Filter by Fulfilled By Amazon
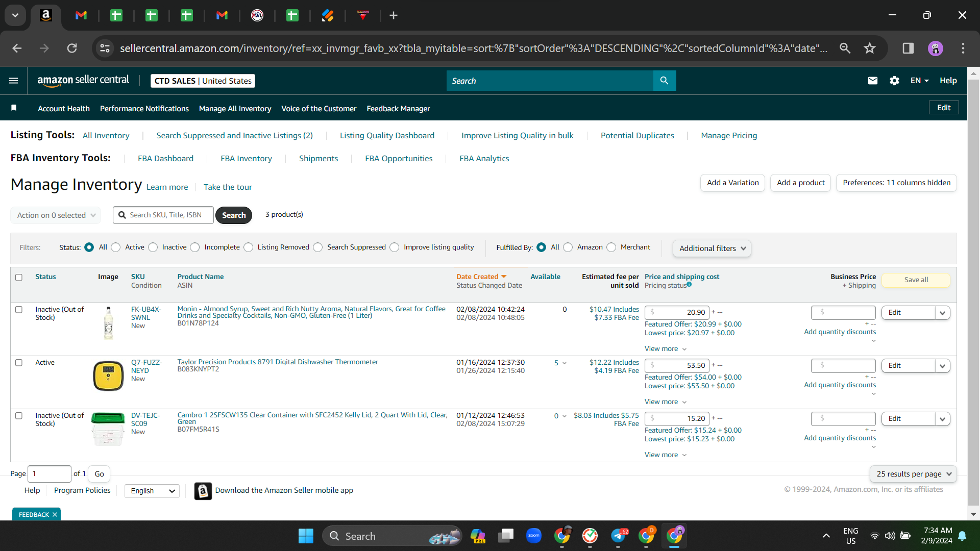Image resolution: width=980 pixels, height=551 pixels. [568, 247]
